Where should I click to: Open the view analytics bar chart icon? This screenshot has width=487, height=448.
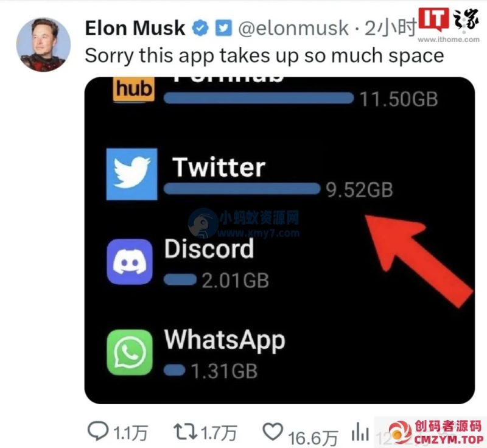tap(360, 432)
